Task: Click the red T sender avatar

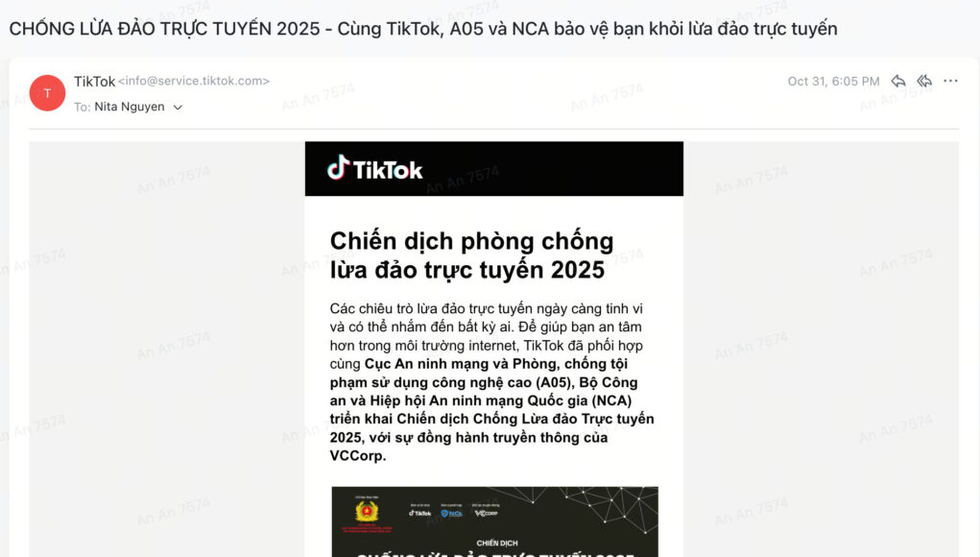Action: [x=47, y=93]
